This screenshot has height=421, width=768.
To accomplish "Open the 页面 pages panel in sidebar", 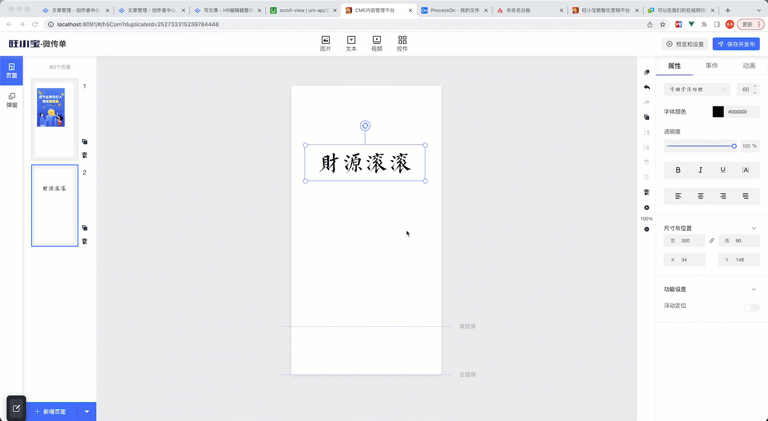I will click(x=11, y=70).
